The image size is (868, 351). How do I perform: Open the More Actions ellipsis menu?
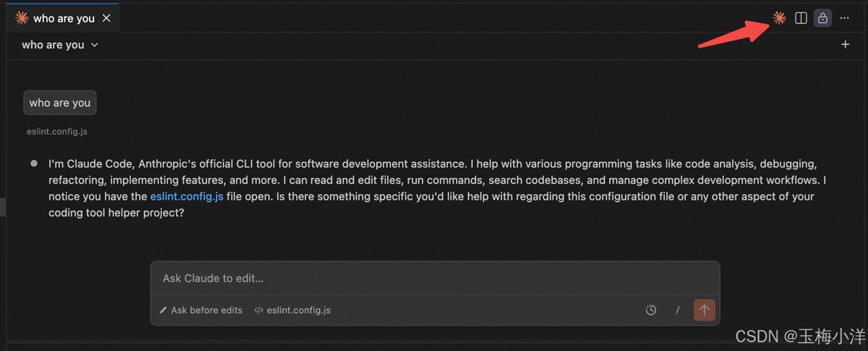pyautogui.click(x=844, y=18)
